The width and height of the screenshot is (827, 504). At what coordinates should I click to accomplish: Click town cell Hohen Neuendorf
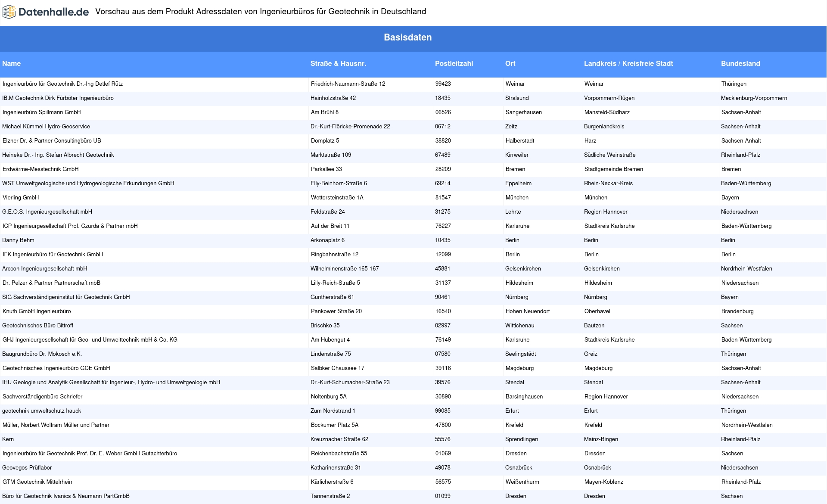coord(528,311)
